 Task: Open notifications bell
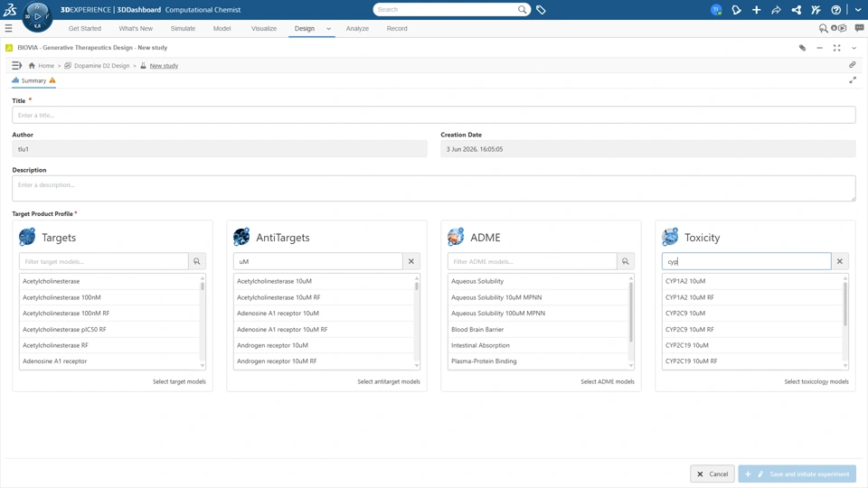[x=736, y=9]
